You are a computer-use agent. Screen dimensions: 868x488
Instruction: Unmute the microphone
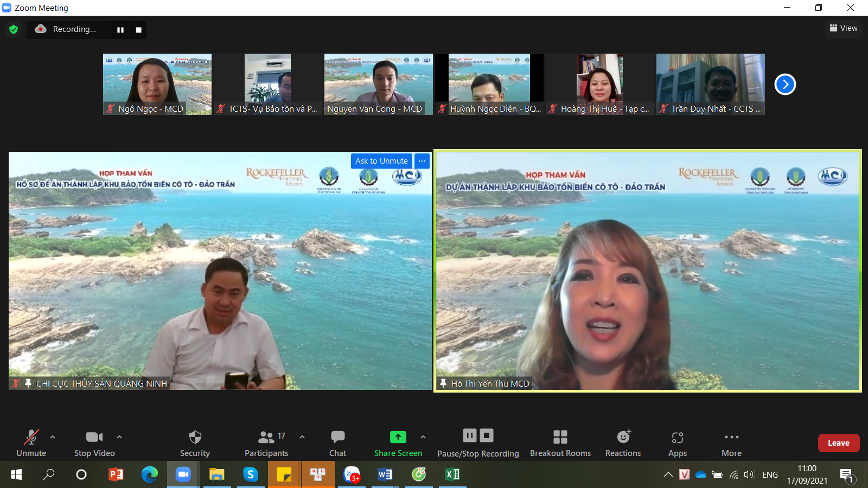pyautogui.click(x=31, y=442)
